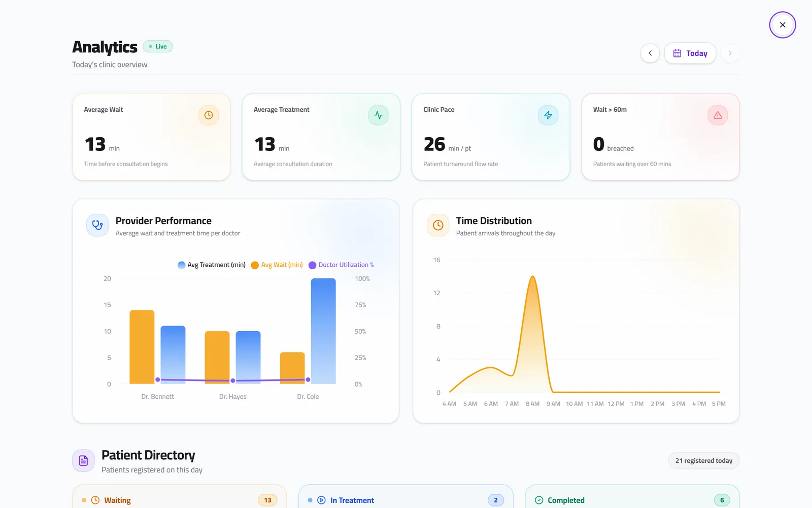The image size is (812, 508).
Task: Click the checkmark icon in the Completed tab
Action: (539, 500)
